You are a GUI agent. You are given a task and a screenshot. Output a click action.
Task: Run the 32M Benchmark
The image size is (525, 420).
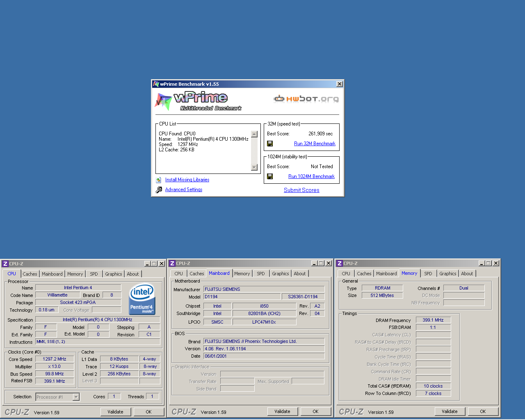point(315,144)
